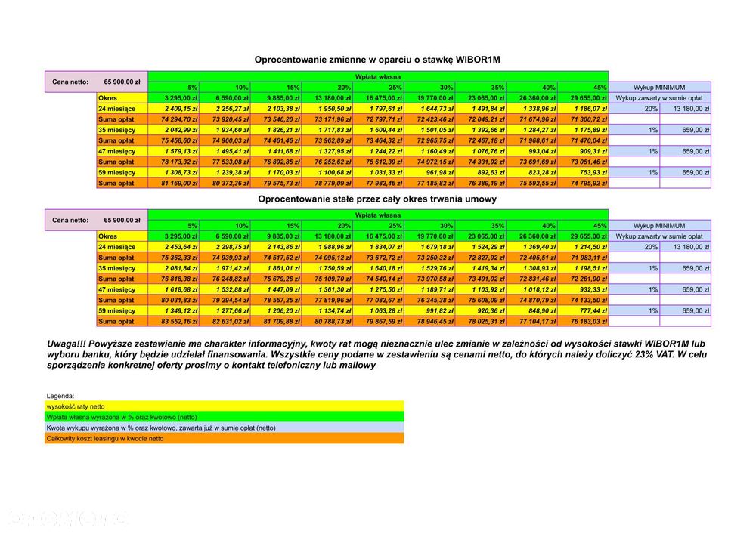The image size is (756, 534).
Task: Select the Wykup MINIMUM header in top table
Action: point(659,87)
